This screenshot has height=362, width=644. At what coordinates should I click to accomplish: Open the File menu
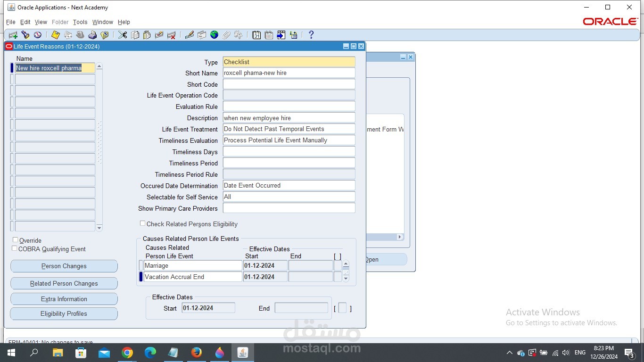coord(11,22)
